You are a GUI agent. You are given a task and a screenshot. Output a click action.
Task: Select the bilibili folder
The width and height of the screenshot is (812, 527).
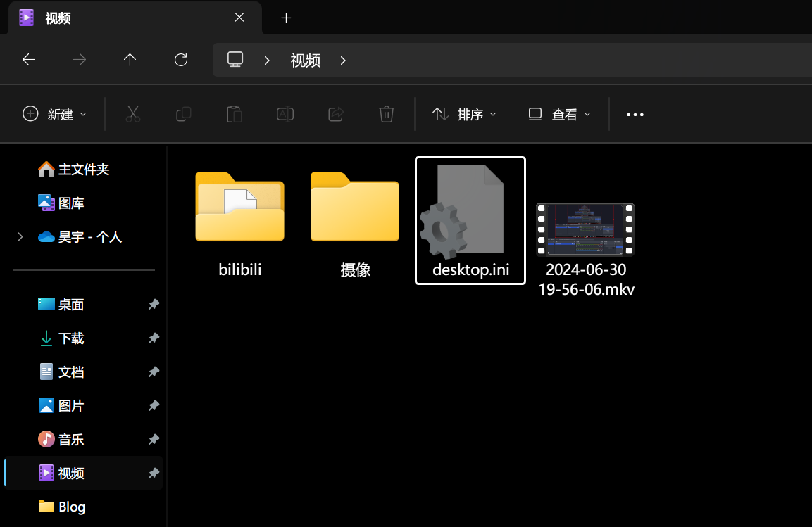(x=239, y=208)
